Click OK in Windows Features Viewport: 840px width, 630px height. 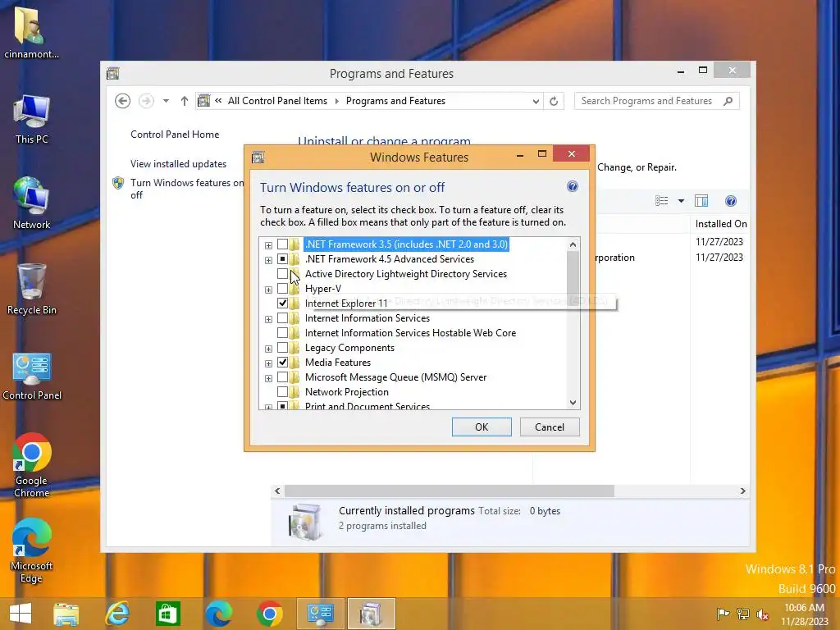tap(482, 427)
